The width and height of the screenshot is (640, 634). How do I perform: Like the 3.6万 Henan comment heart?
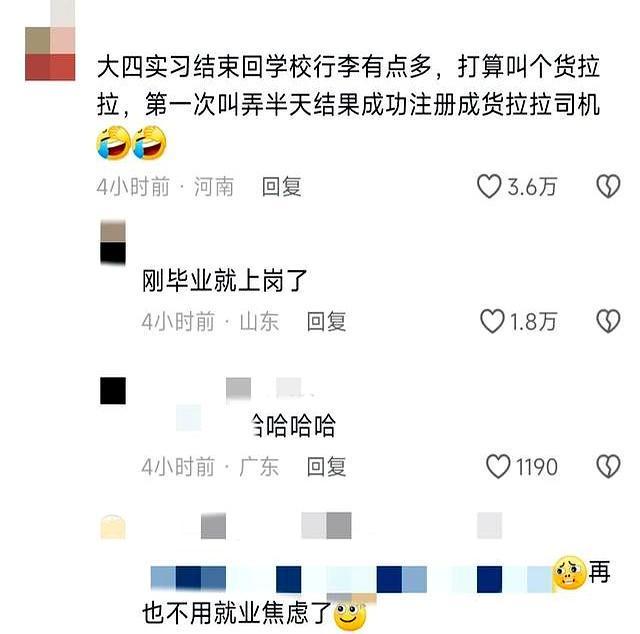click(x=489, y=186)
